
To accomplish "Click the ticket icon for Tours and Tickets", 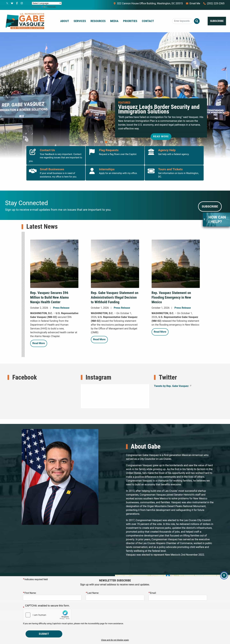I will coord(151,171).
